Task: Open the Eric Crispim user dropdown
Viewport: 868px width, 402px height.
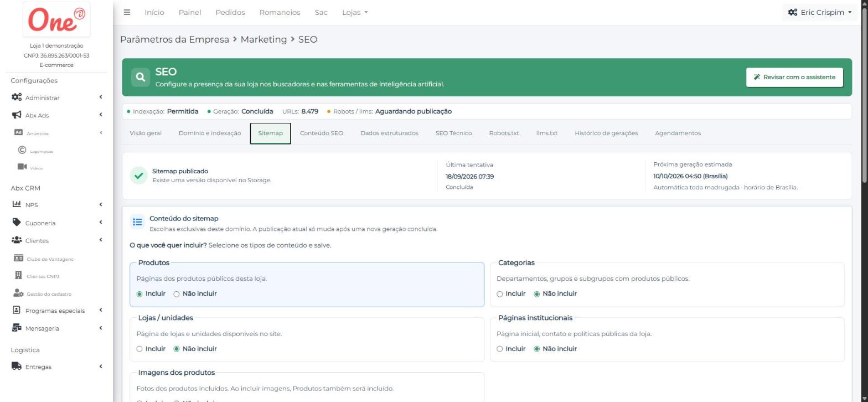Action: coord(819,12)
